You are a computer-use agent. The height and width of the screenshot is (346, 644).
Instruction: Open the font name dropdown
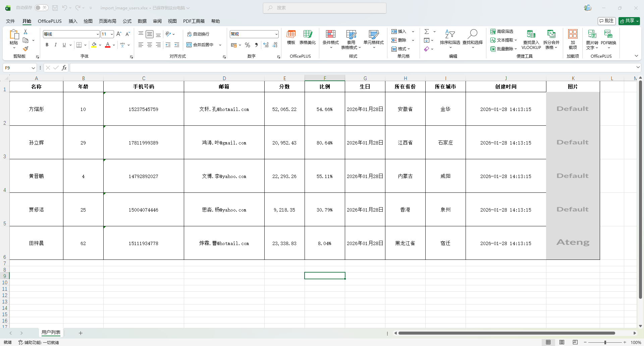pos(98,34)
